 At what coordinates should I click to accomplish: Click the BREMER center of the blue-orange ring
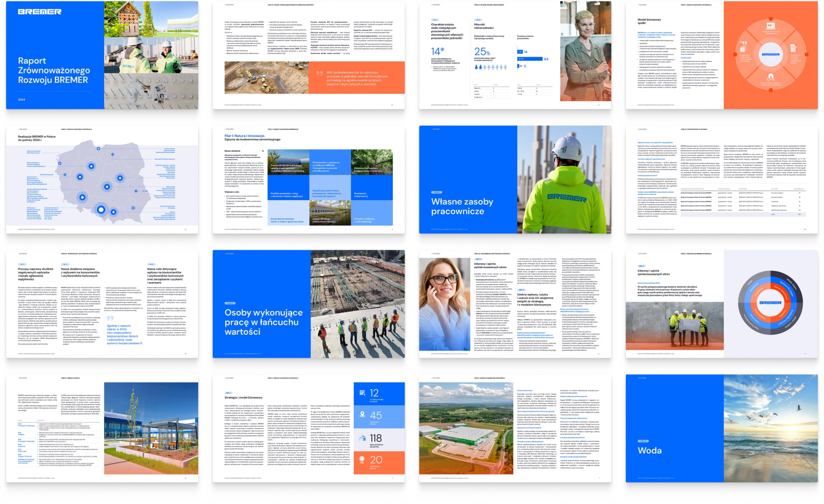coord(770,303)
